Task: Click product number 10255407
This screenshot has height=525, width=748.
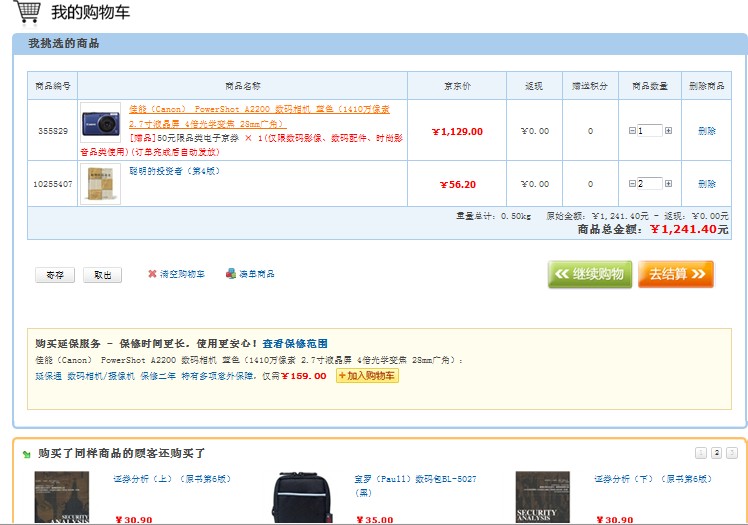Action: 53,184
